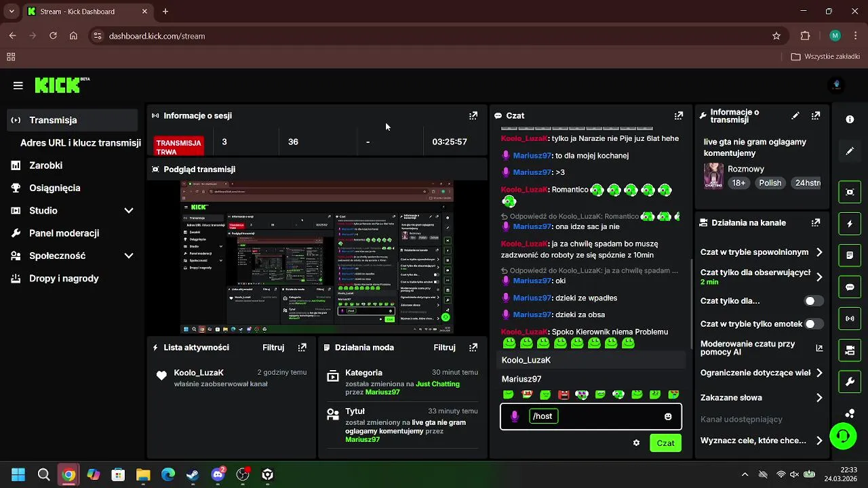
Task: Open the green headset support button
Action: (843, 436)
